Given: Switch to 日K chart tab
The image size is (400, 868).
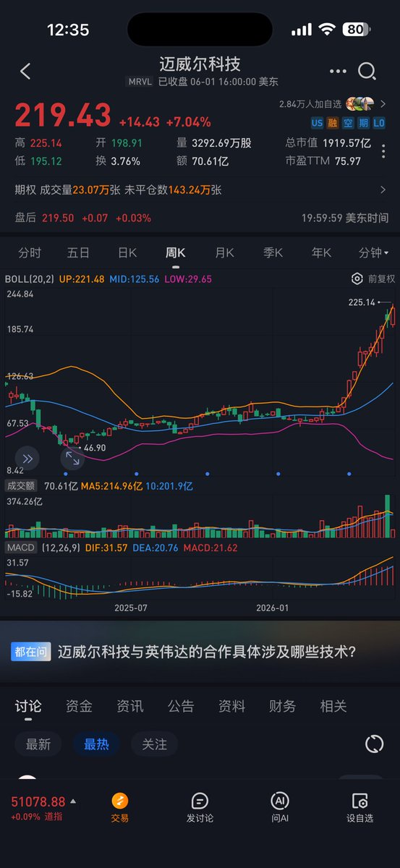Looking at the screenshot, I should click(127, 252).
